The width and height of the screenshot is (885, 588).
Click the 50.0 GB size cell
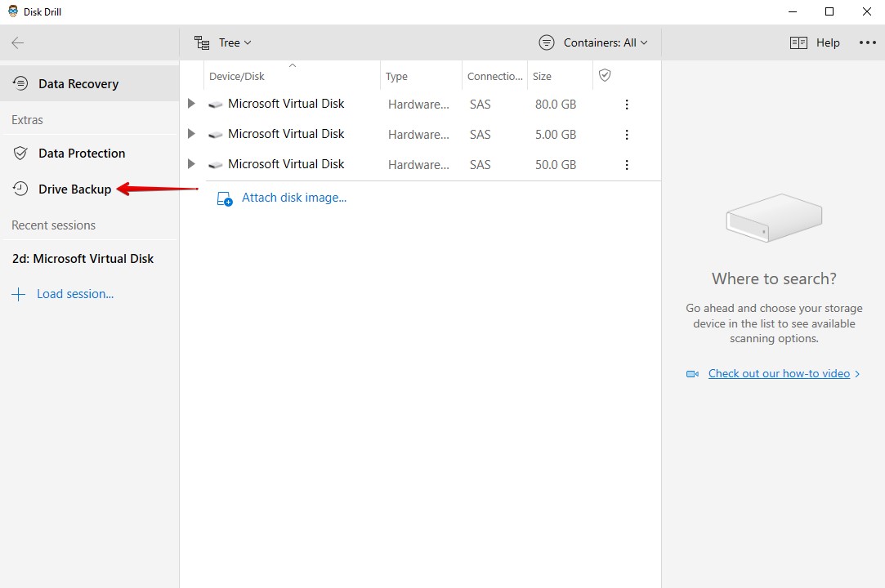(x=556, y=165)
